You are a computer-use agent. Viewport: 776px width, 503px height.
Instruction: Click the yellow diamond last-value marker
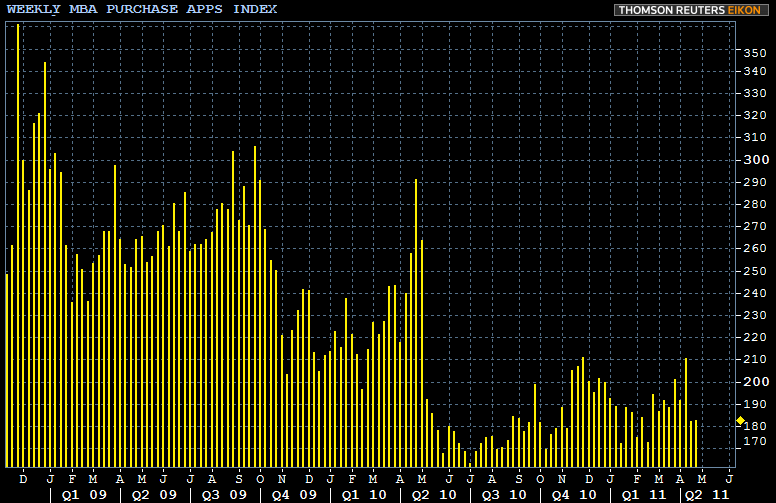click(x=740, y=420)
